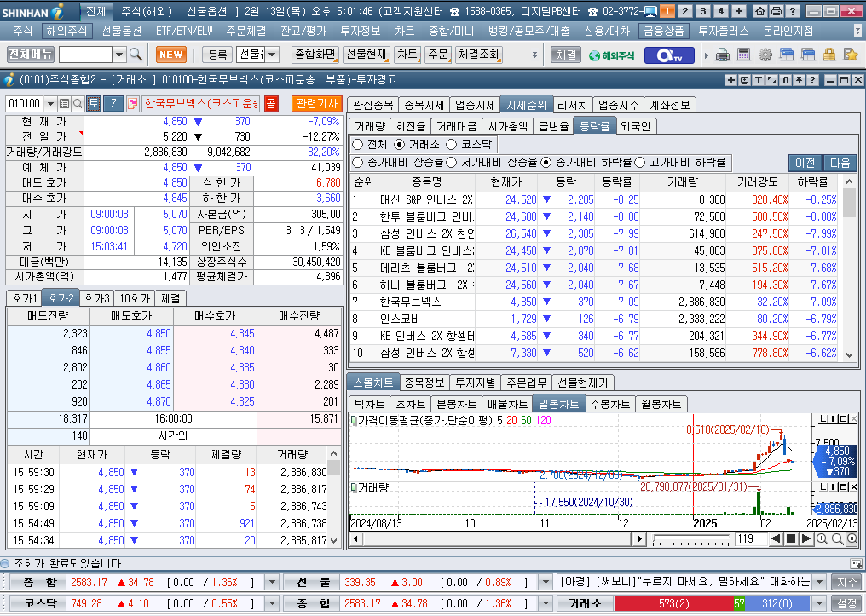
Task: Click the red 공 badge icon
Action: (271, 103)
